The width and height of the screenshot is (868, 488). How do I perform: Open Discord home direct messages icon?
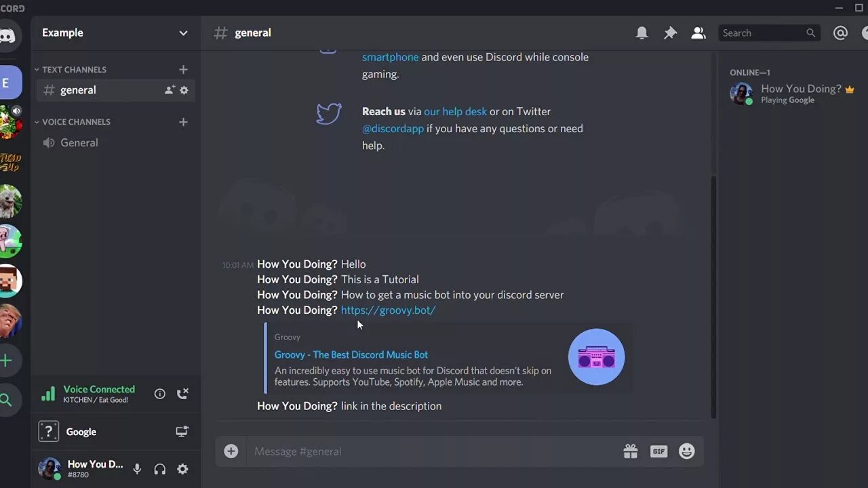coord(8,37)
